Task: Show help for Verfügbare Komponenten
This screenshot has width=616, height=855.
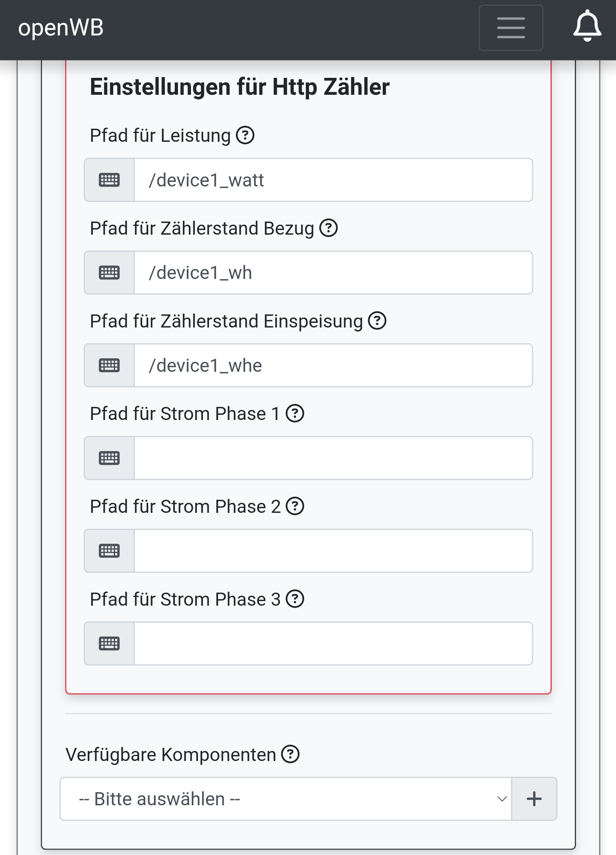Action: pyautogui.click(x=290, y=754)
